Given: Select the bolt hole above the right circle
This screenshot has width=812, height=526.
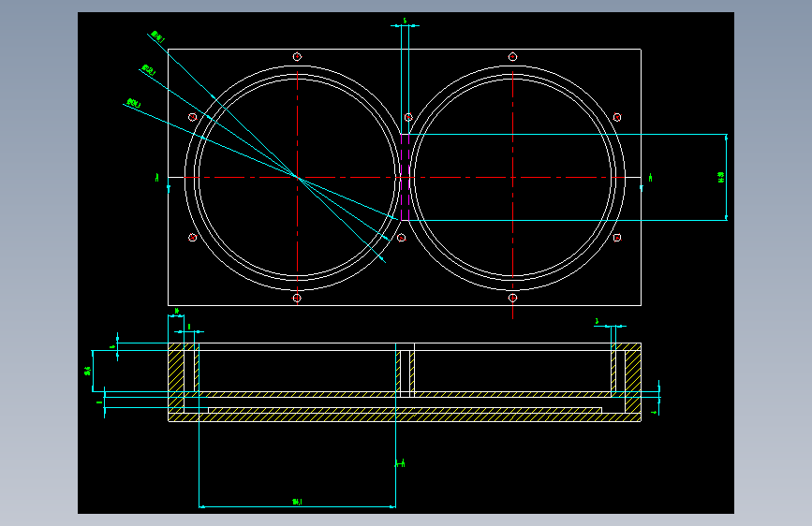Looking at the screenshot, I should click(512, 56).
